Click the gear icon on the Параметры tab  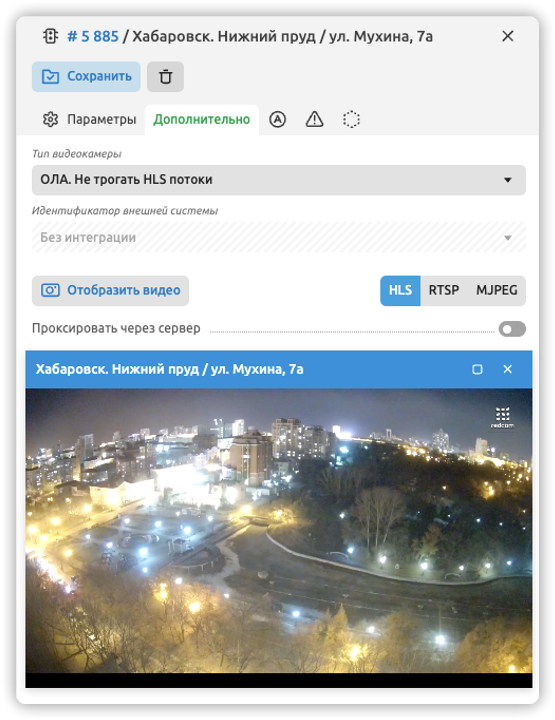click(x=50, y=119)
